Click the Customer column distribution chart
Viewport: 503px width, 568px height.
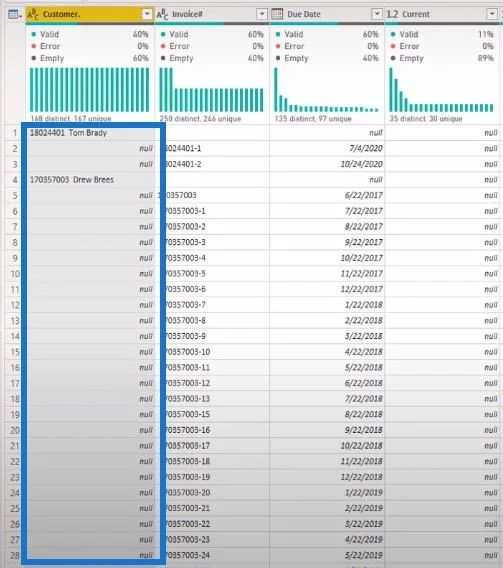(89, 89)
